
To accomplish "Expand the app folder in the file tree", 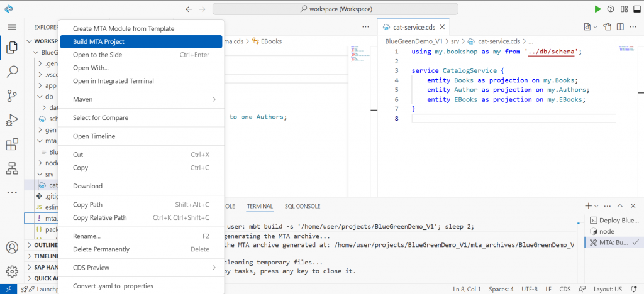I will click(42, 85).
